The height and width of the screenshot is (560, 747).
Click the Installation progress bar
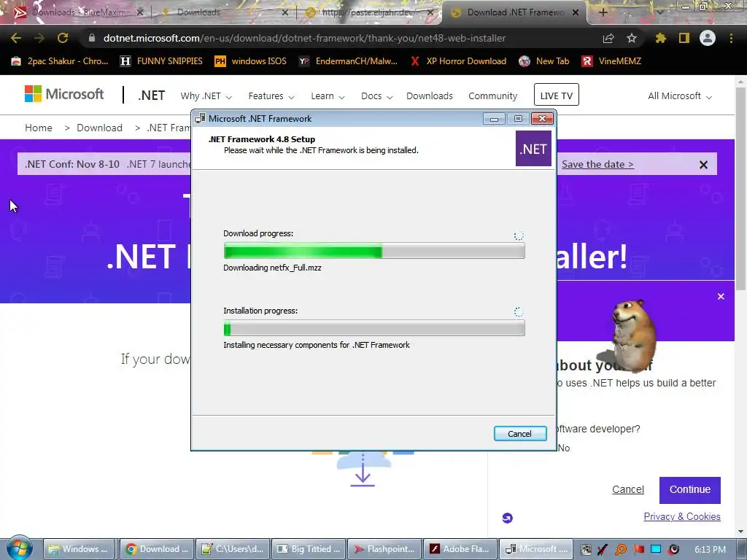point(374,328)
